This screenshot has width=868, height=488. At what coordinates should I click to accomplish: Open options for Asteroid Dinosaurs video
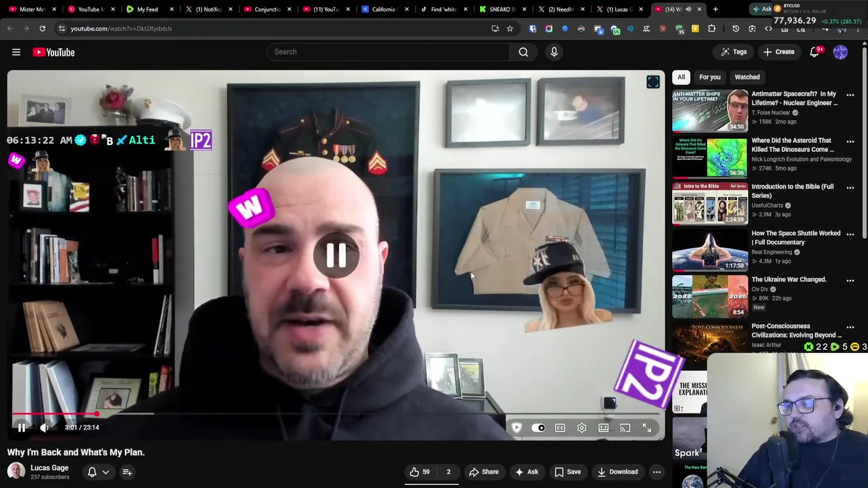tap(850, 142)
